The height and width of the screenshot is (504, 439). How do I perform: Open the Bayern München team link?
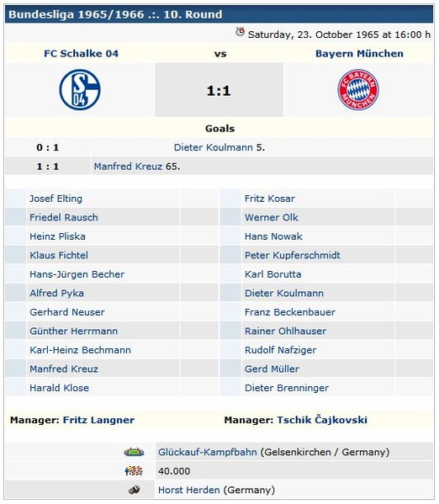coord(359,53)
